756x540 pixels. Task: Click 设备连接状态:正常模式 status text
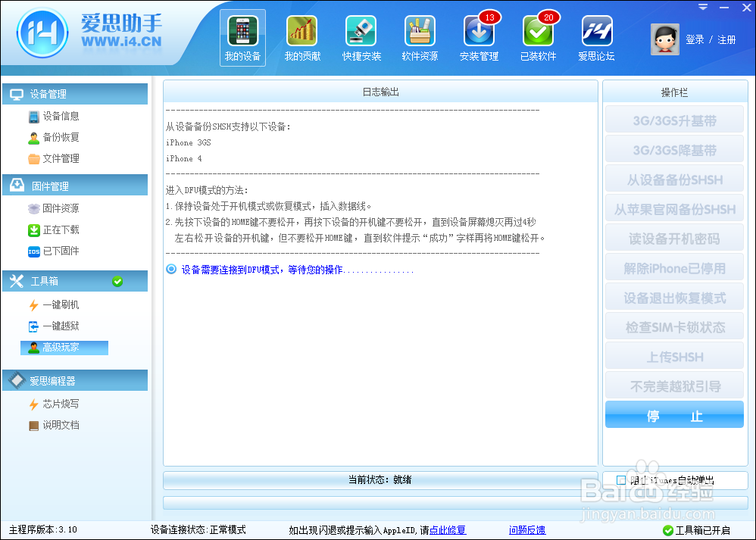tap(198, 530)
